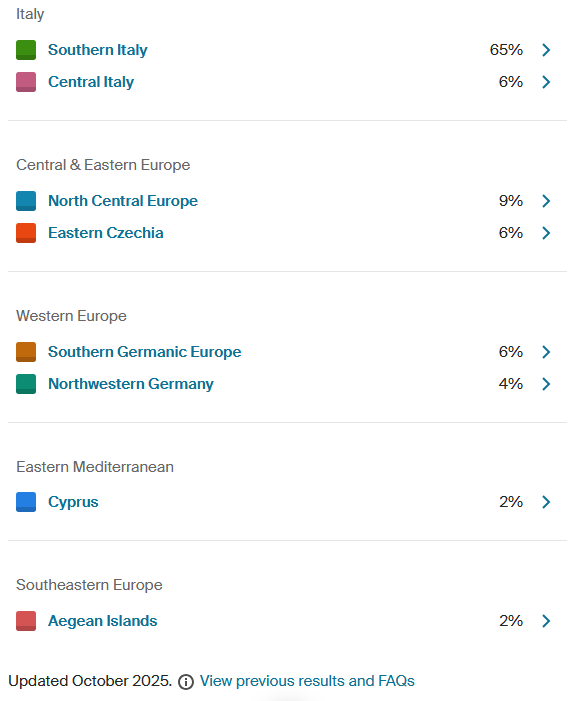Open Eastern Czechia region link
Screen dimensions: 572x701
[x=106, y=233]
